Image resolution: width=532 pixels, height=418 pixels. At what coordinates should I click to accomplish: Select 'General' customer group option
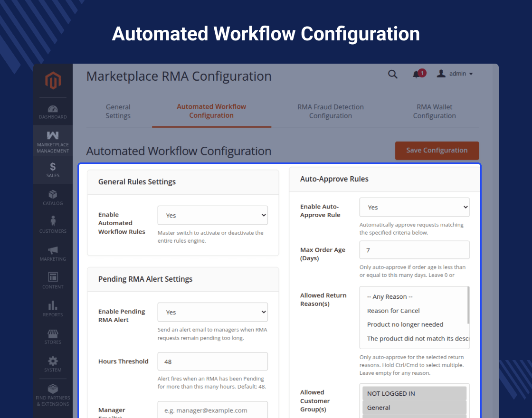414,408
